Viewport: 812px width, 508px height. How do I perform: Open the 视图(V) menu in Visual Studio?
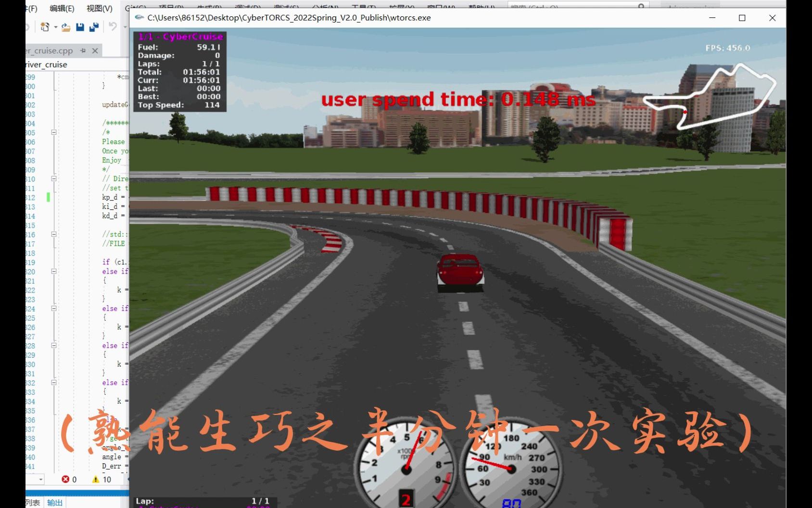[x=100, y=8]
